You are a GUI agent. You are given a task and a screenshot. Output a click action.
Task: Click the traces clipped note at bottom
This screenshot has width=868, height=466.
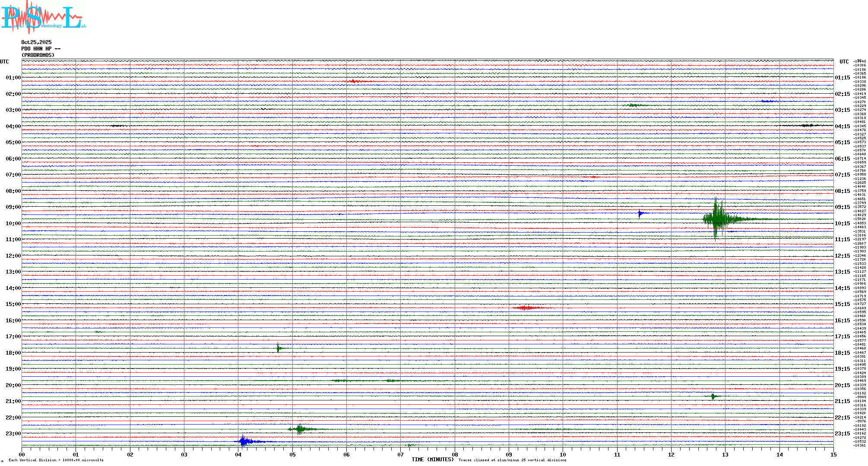(512, 460)
